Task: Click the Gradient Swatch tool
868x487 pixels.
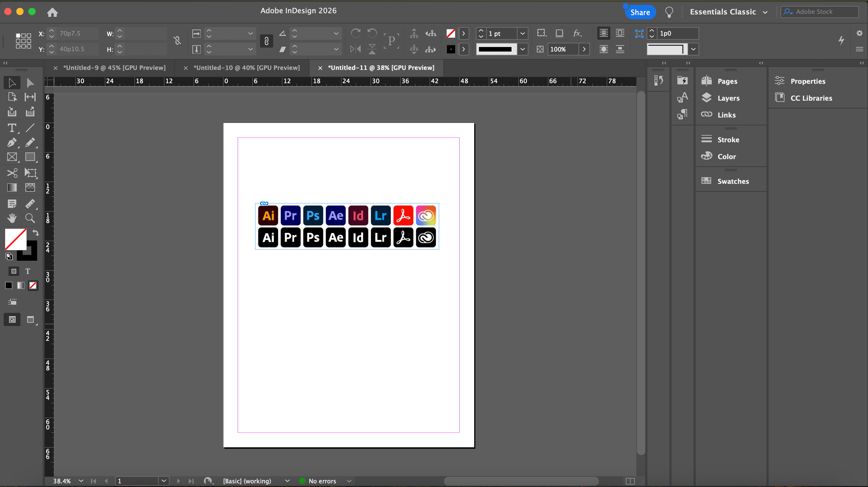Action: (12, 187)
